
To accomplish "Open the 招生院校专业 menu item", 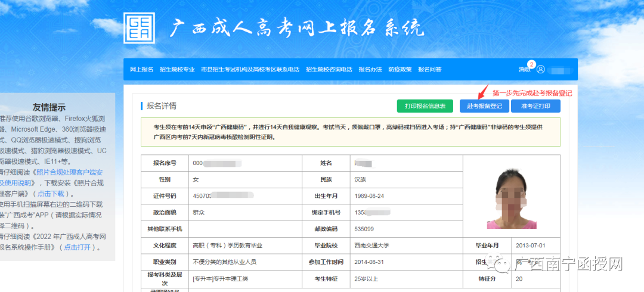I will (178, 69).
